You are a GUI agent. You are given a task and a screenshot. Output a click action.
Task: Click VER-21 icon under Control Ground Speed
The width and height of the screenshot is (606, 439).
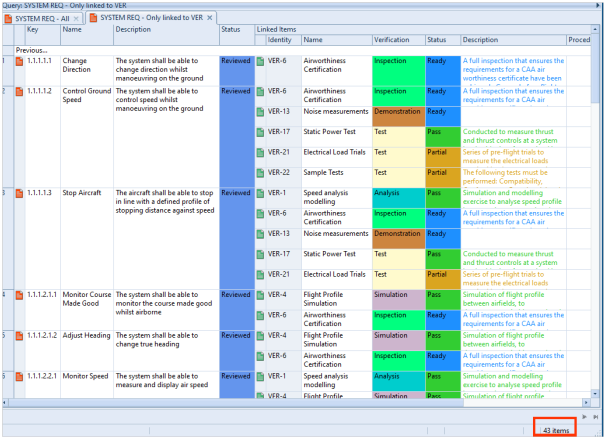click(260, 153)
